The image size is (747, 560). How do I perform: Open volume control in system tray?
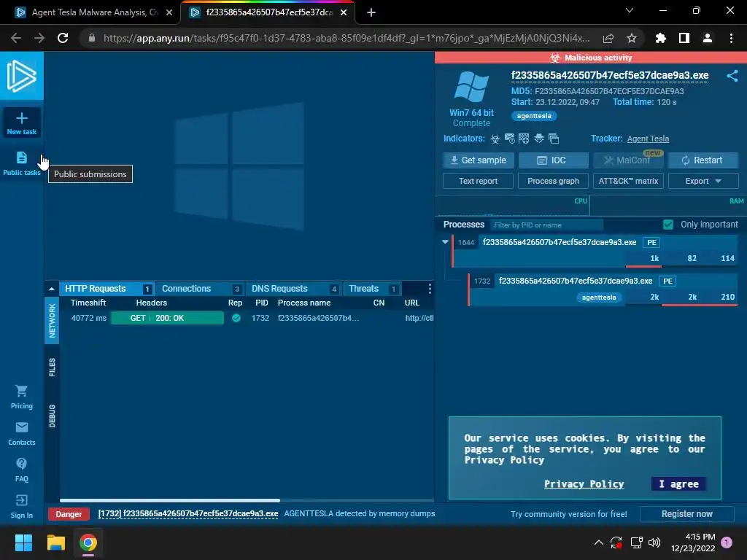click(x=654, y=542)
